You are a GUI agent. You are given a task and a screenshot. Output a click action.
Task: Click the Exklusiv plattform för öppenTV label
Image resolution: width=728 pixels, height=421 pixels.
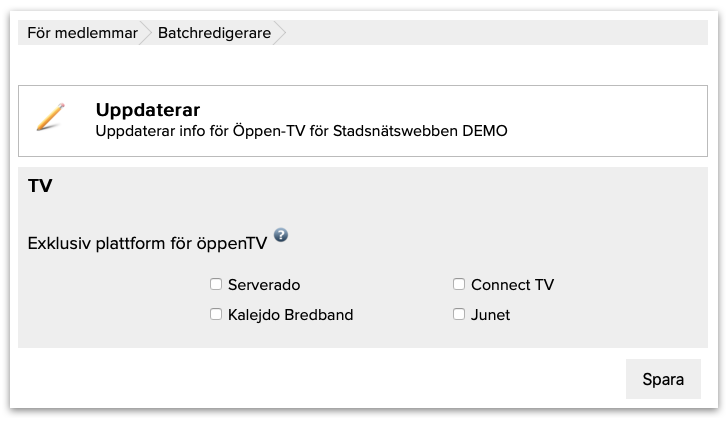pyautogui.click(x=147, y=242)
